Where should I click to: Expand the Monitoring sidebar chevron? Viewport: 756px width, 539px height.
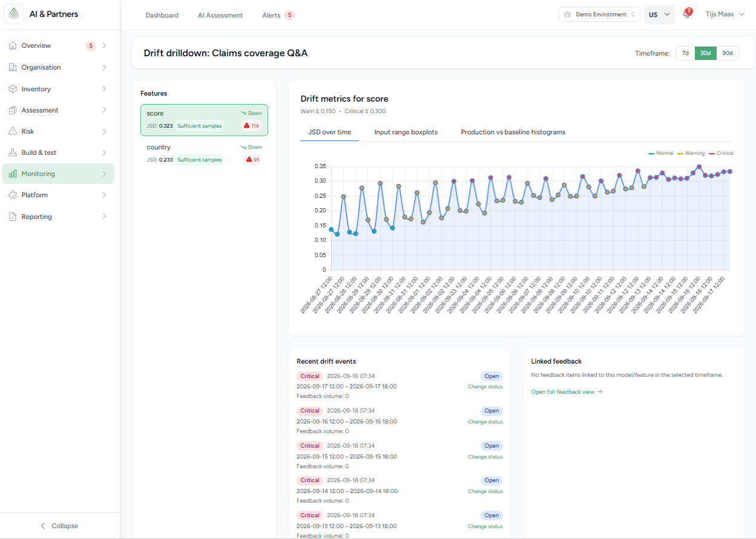tap(104, 174)
